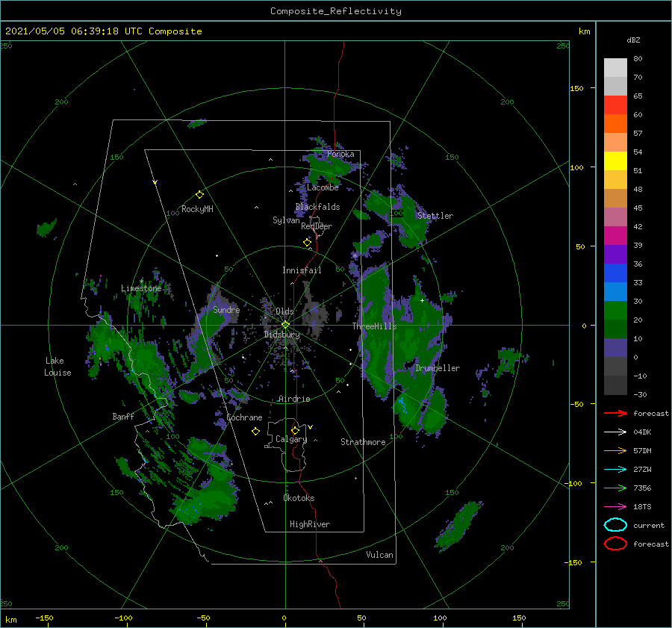
Task: Click the 'Okotoks' map label
Action: pos(299,498)
